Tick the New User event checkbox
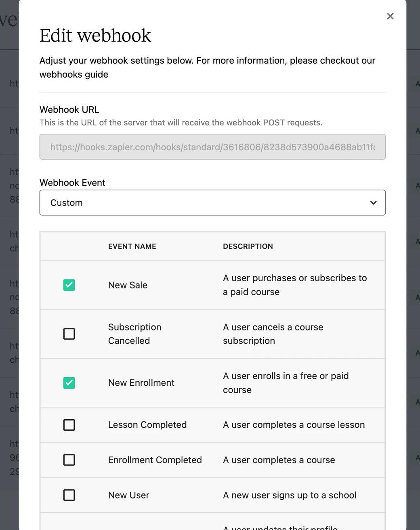 coord(69,495)
